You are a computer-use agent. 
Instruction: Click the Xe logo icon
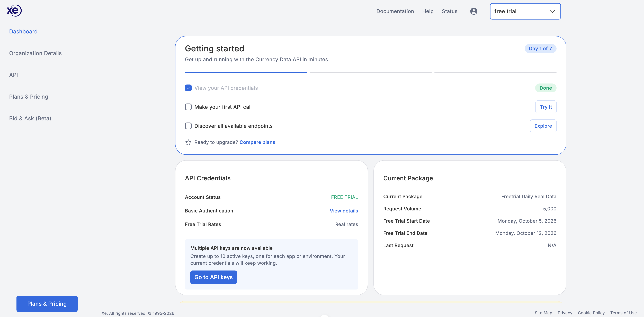[x=14, y=11]
